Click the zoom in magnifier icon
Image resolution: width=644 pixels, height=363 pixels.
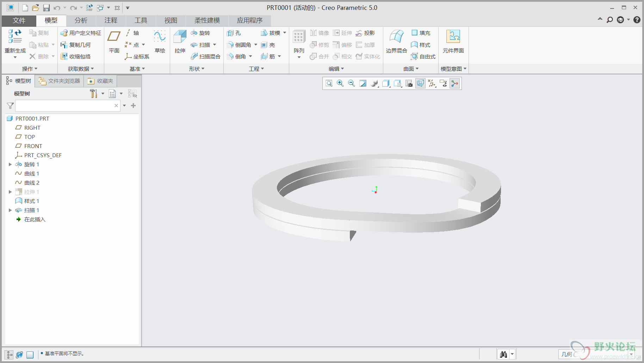tap(340, 83)
